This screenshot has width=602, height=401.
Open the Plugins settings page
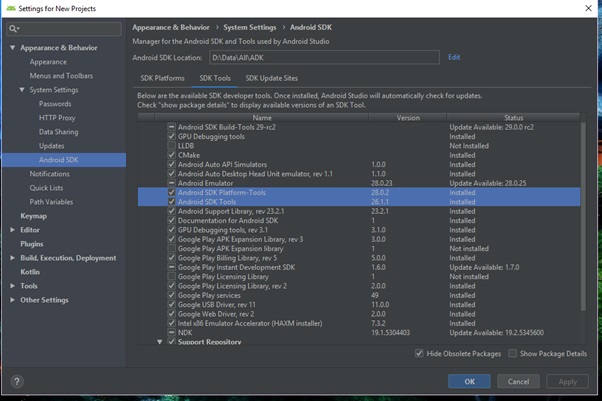tap(31, 244)
